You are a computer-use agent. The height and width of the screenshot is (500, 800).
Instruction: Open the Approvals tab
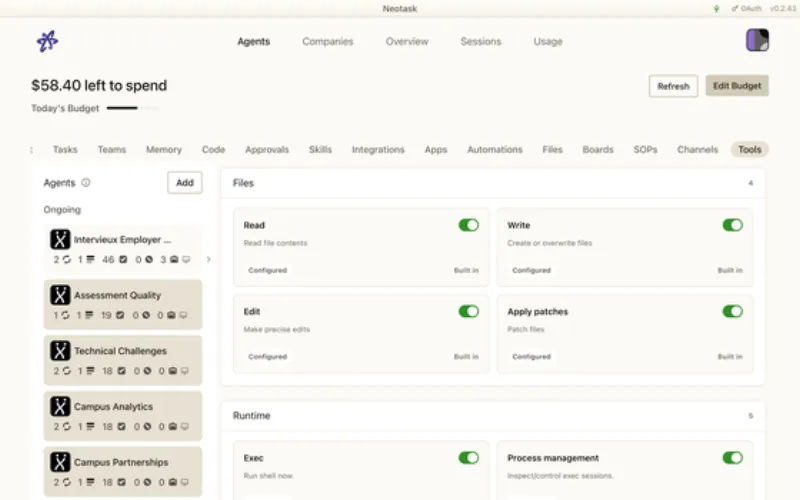[x=267, y=149]
